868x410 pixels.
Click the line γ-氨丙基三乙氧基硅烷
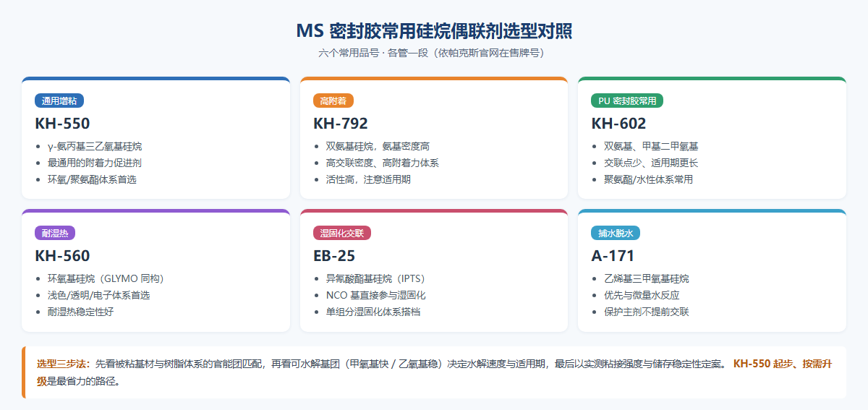(x=95, y=146)
